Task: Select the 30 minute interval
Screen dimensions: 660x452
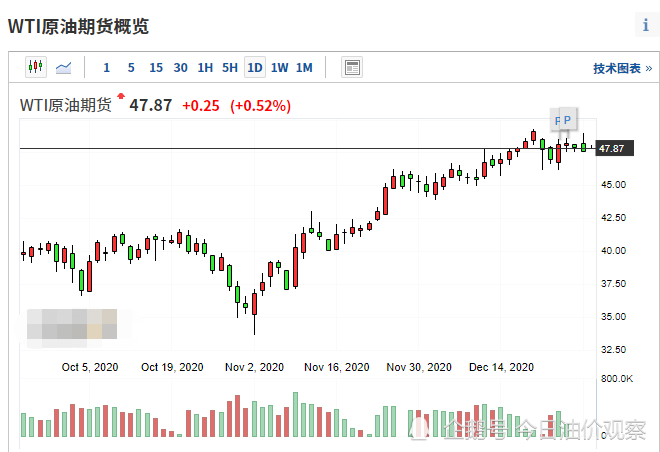Action: (181, 68)
